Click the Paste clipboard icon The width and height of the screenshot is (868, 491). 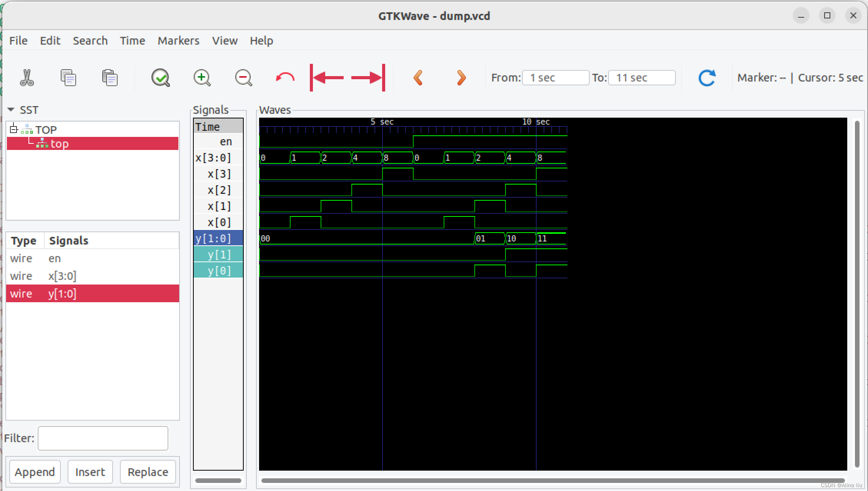point(110,78)
